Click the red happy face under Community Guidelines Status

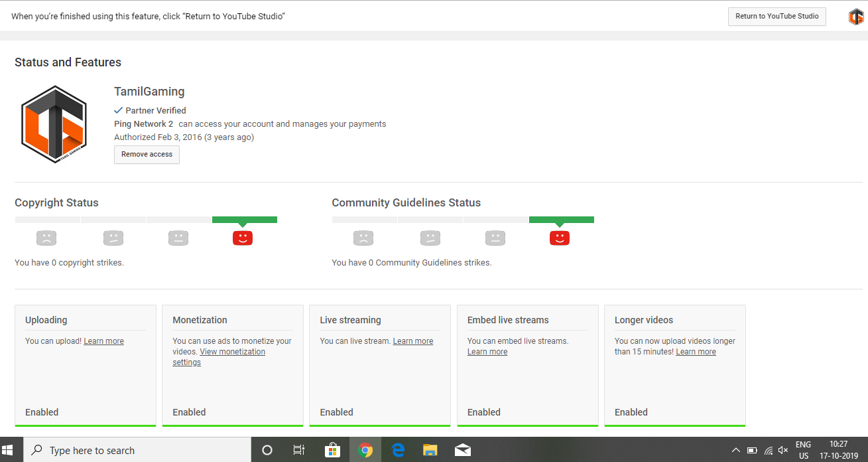click(560, 237)
